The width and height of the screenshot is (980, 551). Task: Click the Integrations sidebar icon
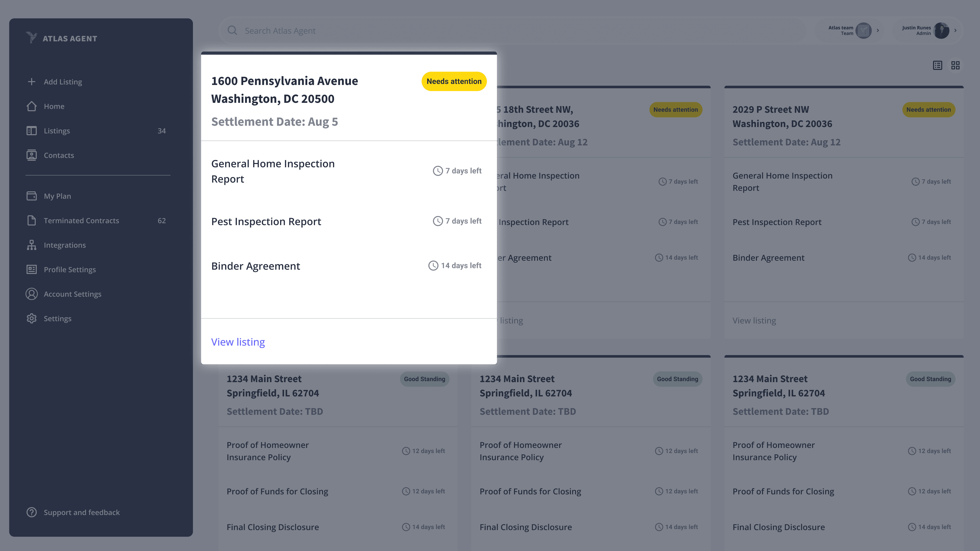click(32, 245)
